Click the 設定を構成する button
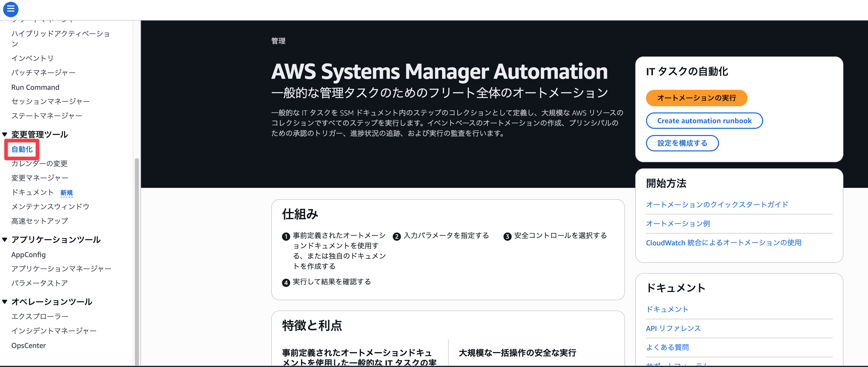Screen dimensions: 868x367 682,143
